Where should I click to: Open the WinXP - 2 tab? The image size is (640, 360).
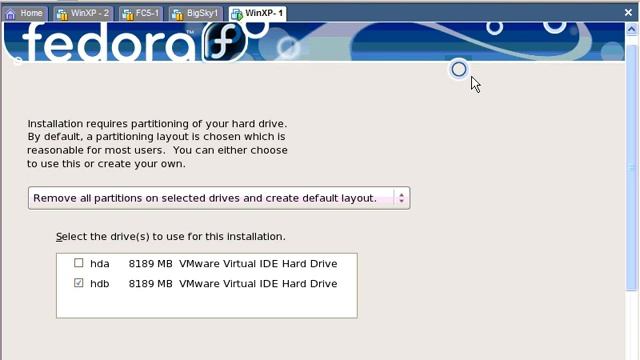[84, 13]
